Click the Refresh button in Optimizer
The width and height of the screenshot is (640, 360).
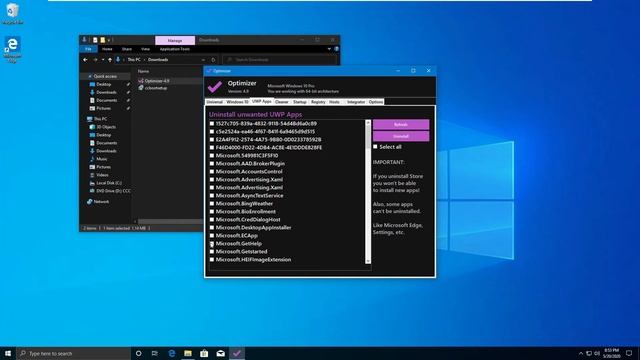401,124
